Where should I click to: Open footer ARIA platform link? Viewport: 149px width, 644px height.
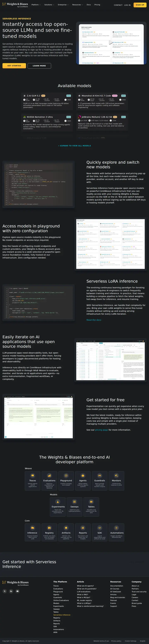55,632
